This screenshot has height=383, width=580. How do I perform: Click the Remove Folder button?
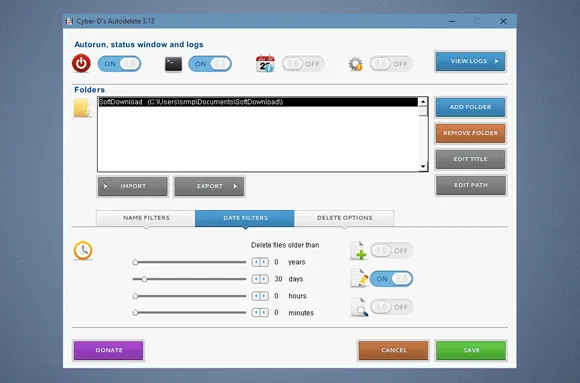coord(470,133)
